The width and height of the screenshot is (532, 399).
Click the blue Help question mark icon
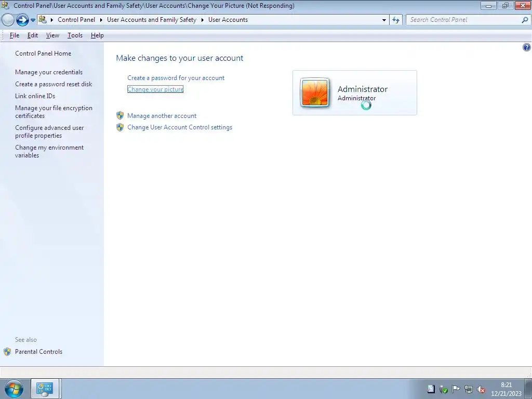click(x=527, y=47)
